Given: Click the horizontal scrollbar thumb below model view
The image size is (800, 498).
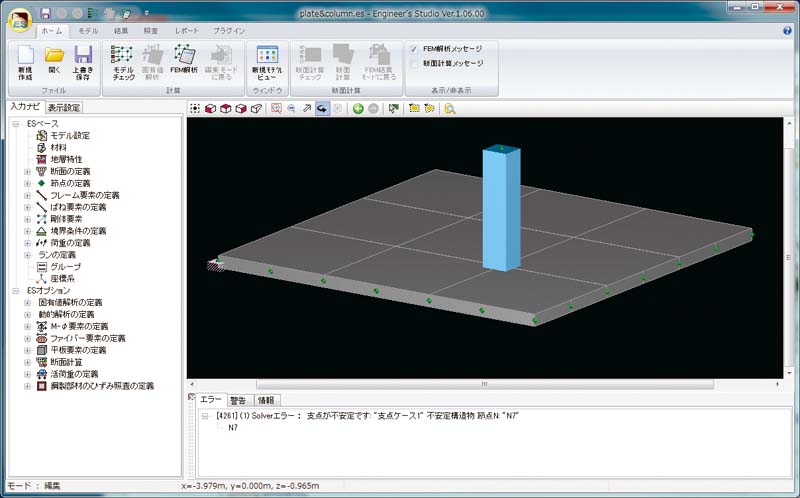Looking at the screenshot, I should coord(485,384).
